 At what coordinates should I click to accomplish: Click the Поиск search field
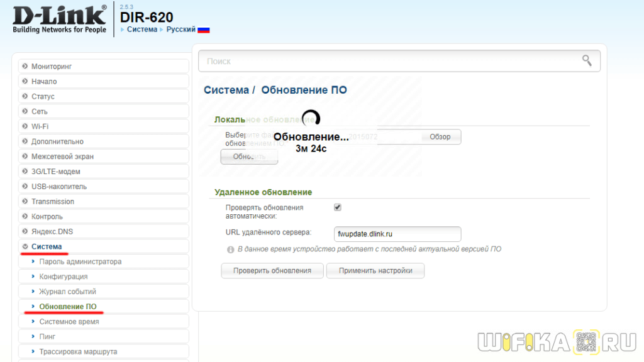pos(399,61)
